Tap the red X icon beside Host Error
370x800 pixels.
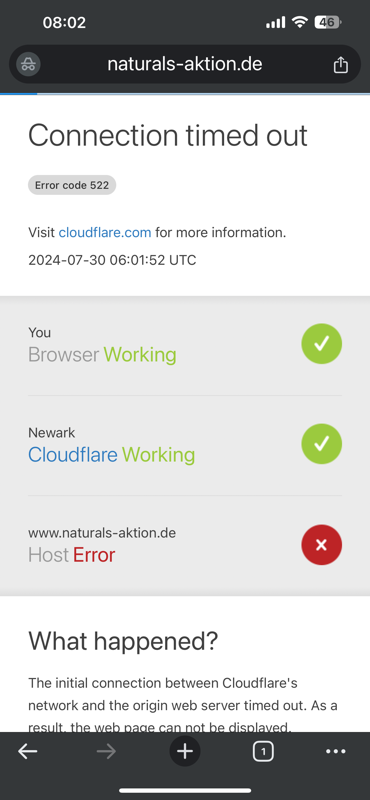[x=322, y=544]
